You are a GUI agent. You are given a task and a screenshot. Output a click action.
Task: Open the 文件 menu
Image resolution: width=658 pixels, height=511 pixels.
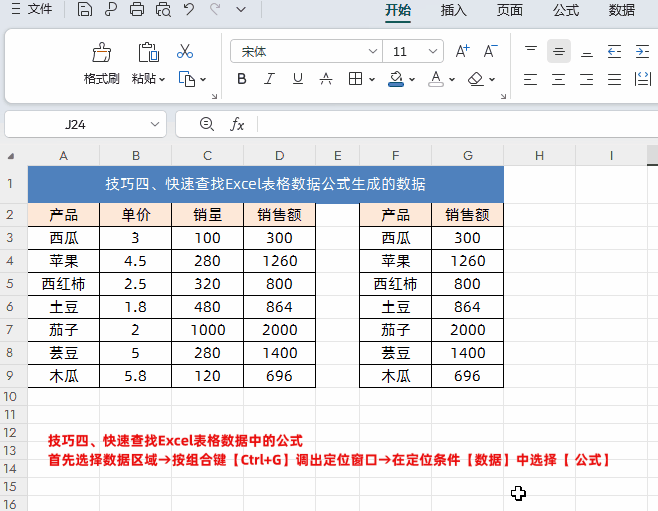pos(32,9)
